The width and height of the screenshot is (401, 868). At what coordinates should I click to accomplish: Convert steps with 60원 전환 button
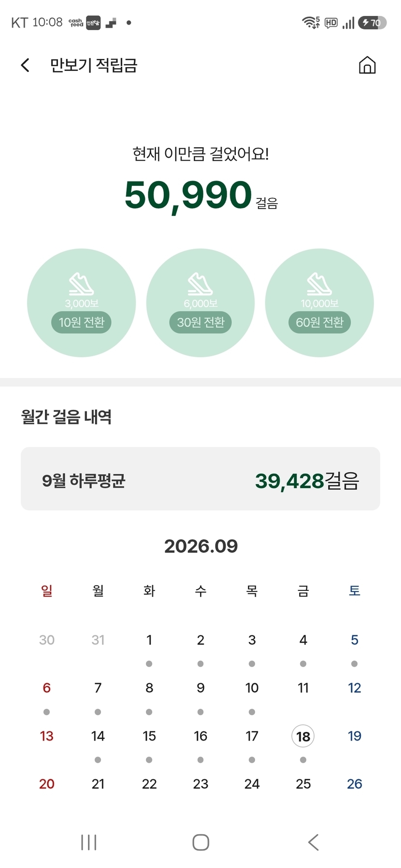point(319,322)
